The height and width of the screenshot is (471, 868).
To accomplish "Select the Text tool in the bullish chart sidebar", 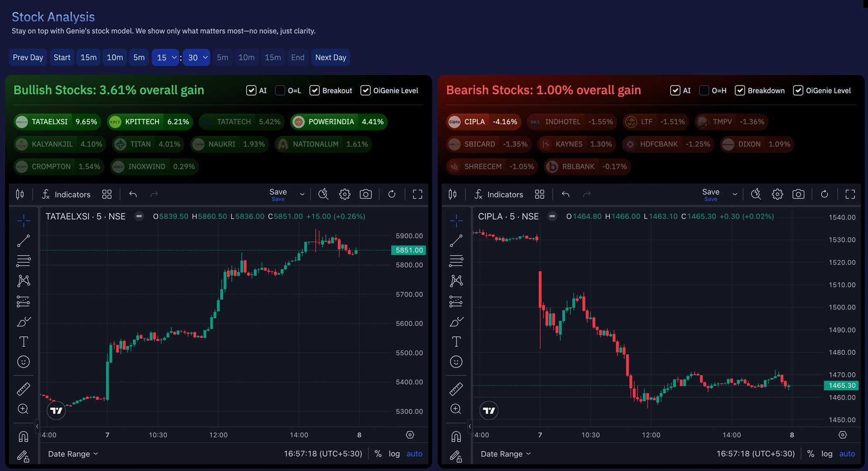I will (x=23, y=342).
